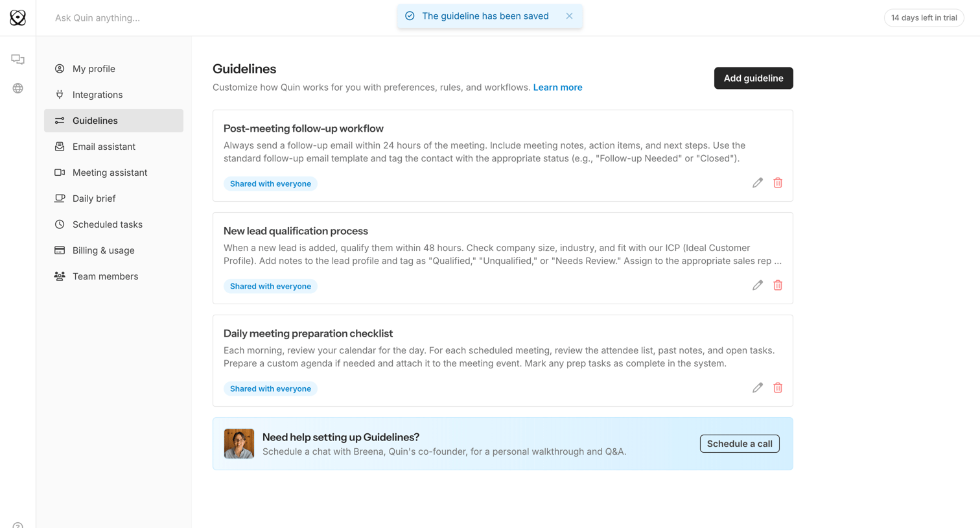Screen dimensions: 980x528
Task: Dismiss the guideline saved notification
Action: 569,16
